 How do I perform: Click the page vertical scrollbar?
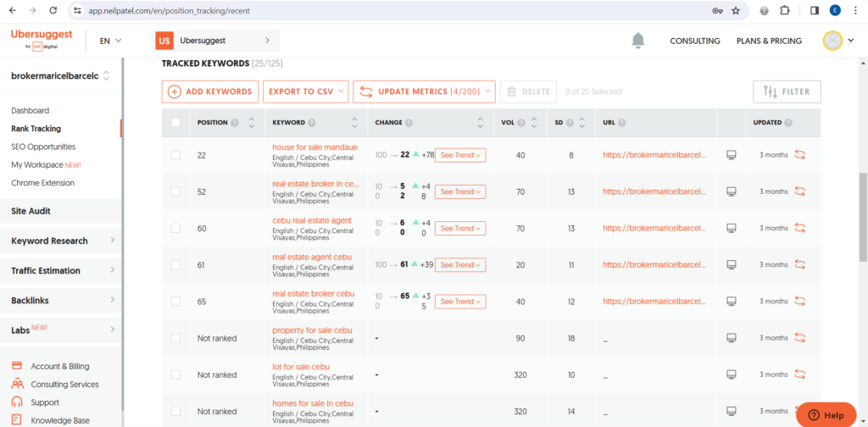pyautogui.click(x=863, y=217)
